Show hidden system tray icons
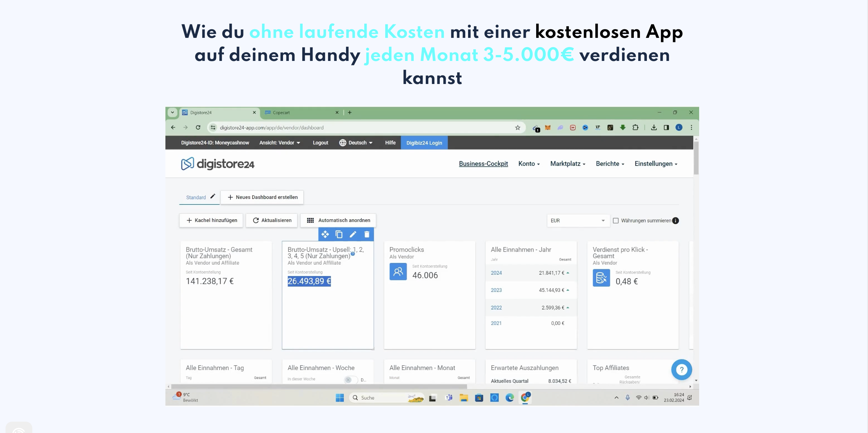Viewport: 868px width, 433px height. (617, 398)
